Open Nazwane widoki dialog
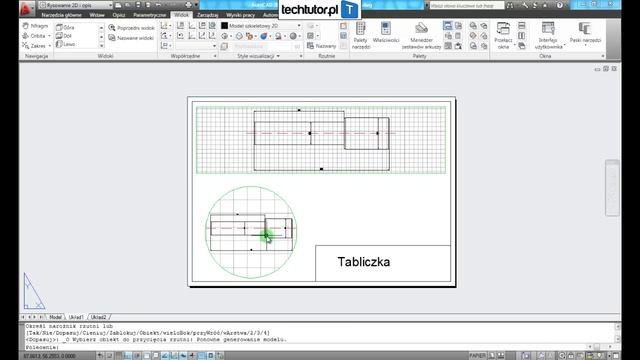The image size is (640, 360). coord(131,38)
